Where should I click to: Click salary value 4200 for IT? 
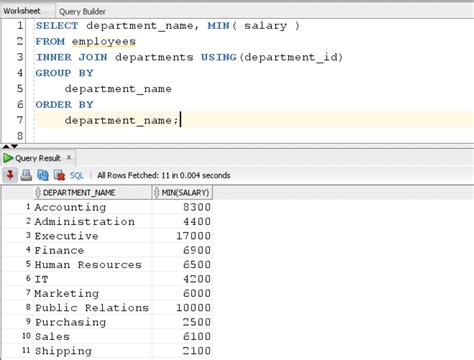pos(182,279)
